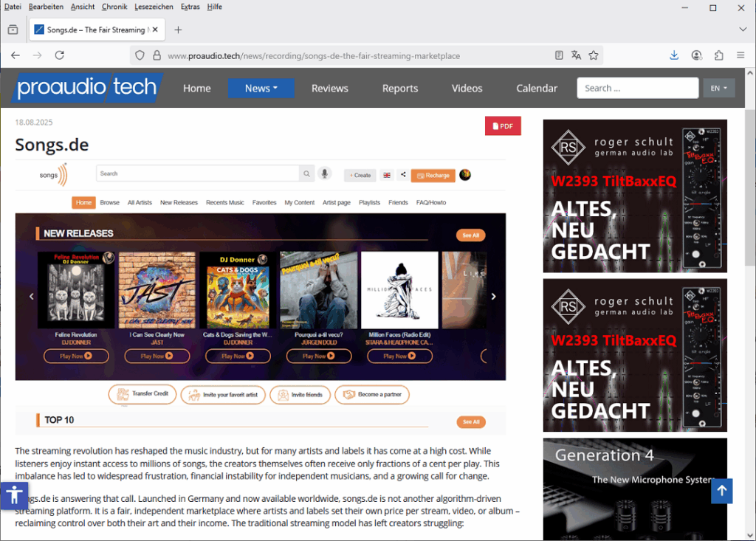Show site security padlock info

point(157,55)
